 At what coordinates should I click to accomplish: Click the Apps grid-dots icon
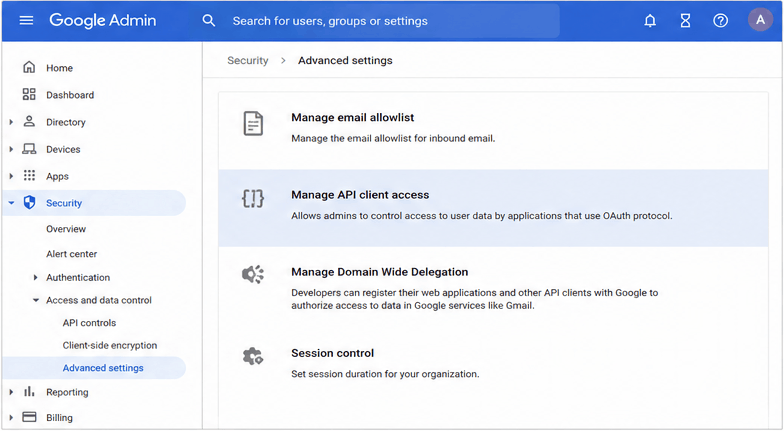click(x=29, y=176)
